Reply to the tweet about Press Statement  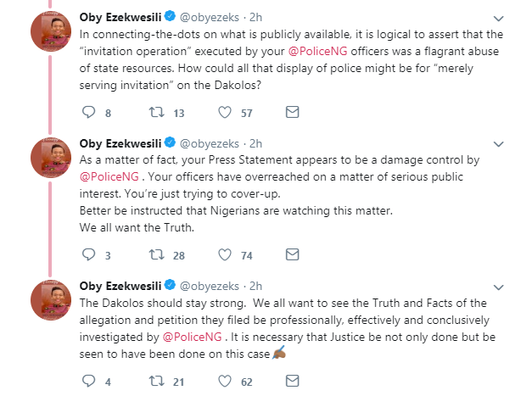coord(90,254)
